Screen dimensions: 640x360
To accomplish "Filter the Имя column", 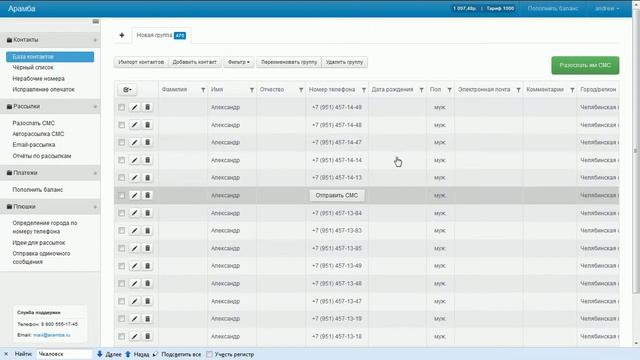I will pyautogui.click(x=252, y=90).
